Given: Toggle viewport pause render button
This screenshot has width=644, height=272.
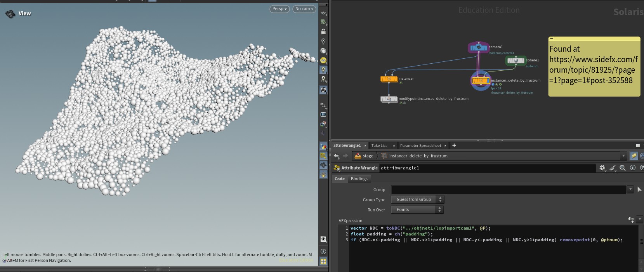Looking at the screenshot, I should coord(323,115).
